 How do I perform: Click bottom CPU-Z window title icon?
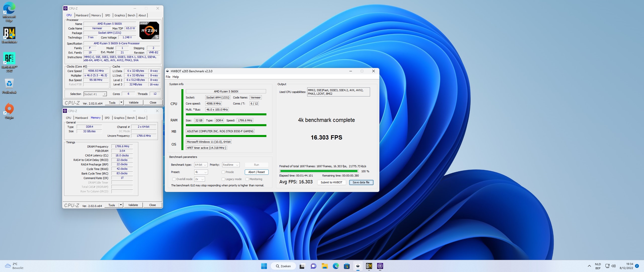click(x=65, y=111)
